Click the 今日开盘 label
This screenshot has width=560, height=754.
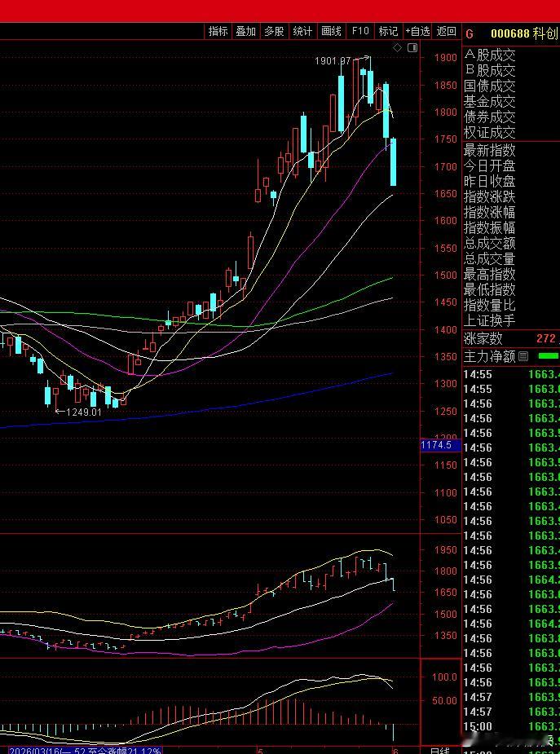[x=489, y=166]
